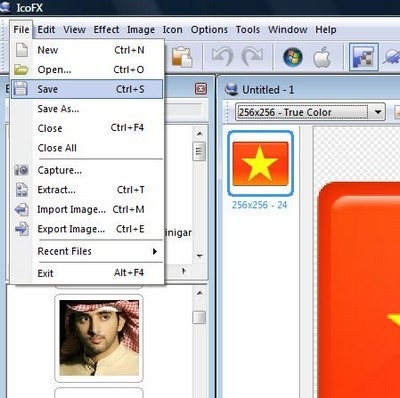Click the camera Capture icon
The height and width of the screenshot is (398, 400).
point(21,170)
